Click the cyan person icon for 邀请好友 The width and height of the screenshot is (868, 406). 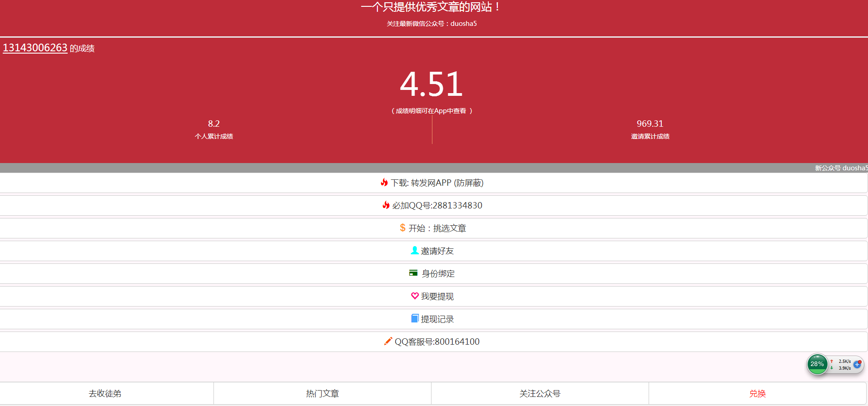(x=414, y=250)
